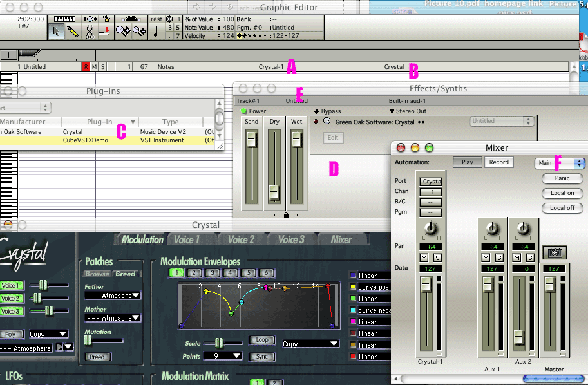Image resolution: width=588 pixels, height=385 pixels.
Task: Mute the 1.Untitled track with the M button
Action: (94, 67)
